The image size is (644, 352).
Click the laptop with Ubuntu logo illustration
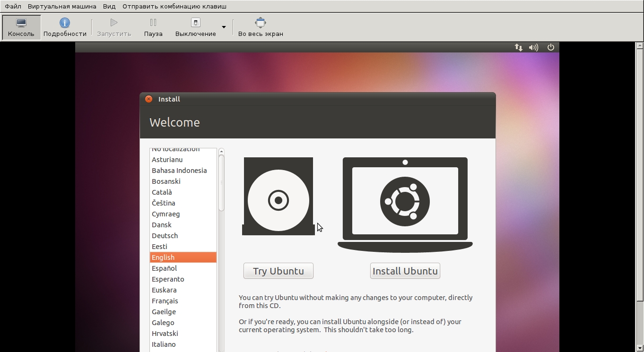pos(405,205)
